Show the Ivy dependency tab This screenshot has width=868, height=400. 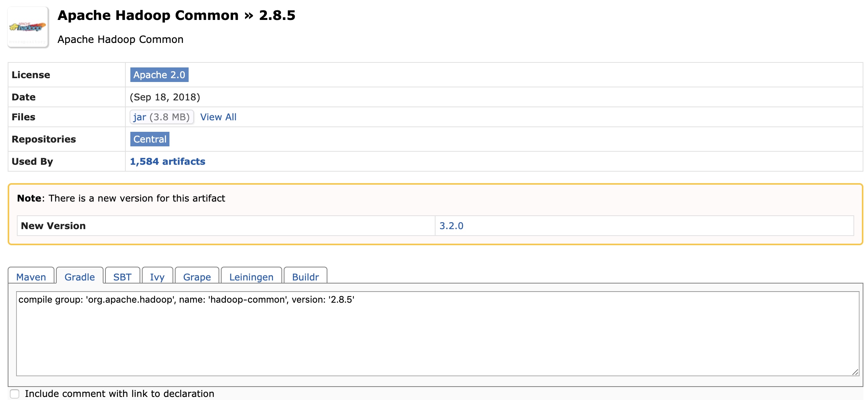click(x=157, y=277)
